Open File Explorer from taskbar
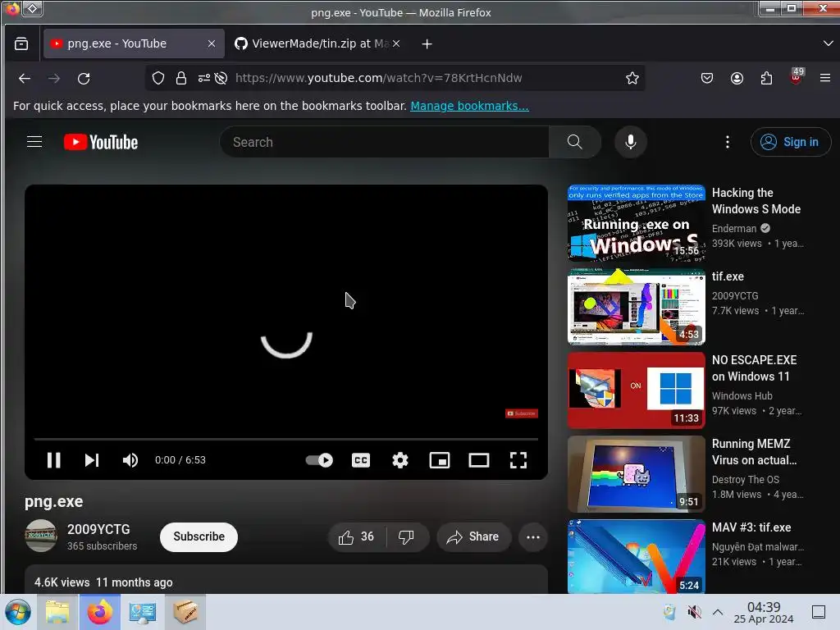The height and width of the screenshot is (630, 840). tap(57, 612)
